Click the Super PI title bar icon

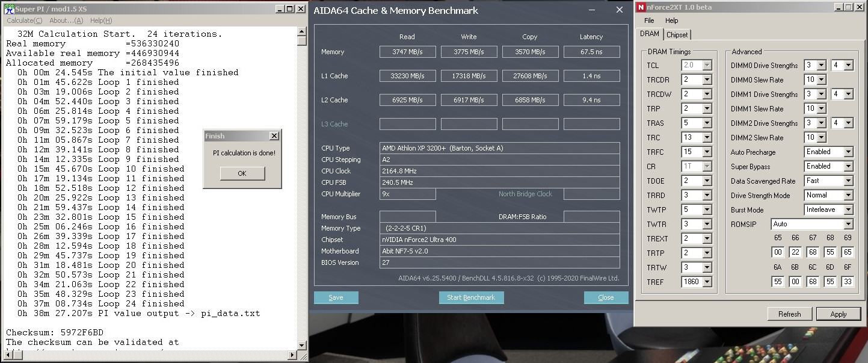coord(8,8)
